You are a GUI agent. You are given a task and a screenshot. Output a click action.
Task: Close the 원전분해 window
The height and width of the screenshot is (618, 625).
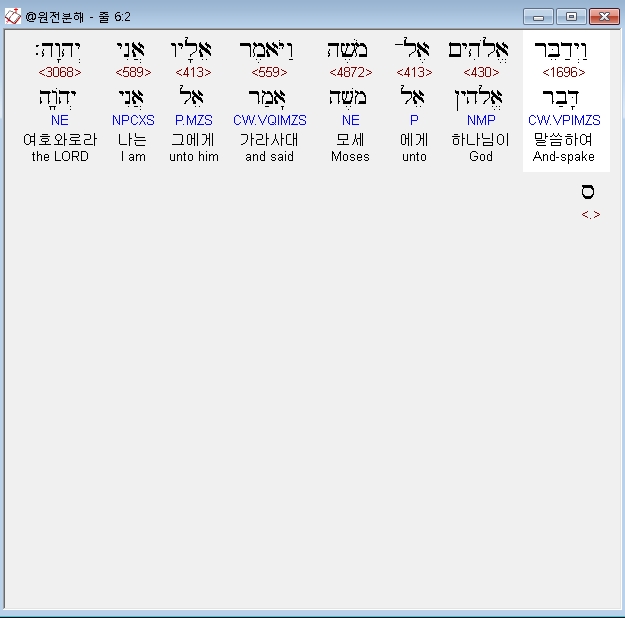604,17
